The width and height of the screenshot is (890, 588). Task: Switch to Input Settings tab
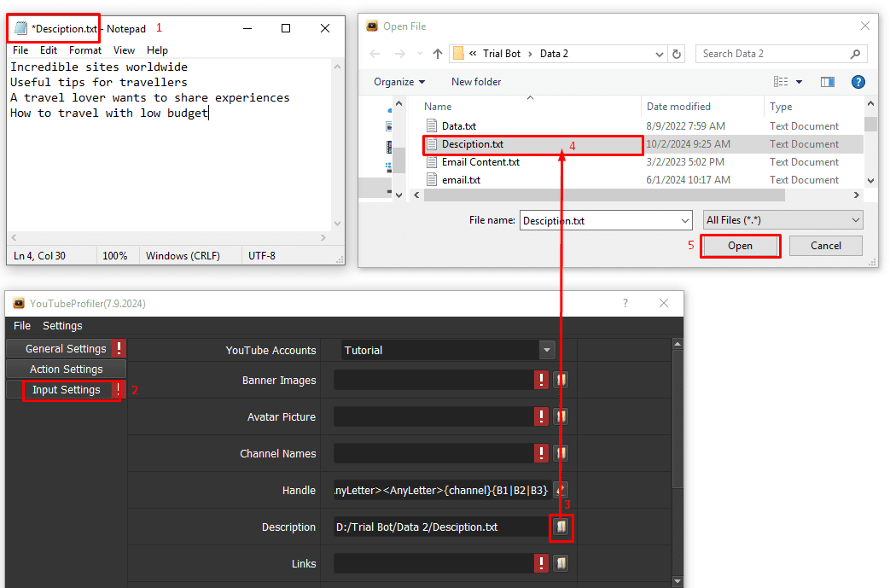[x=66, y=390]
